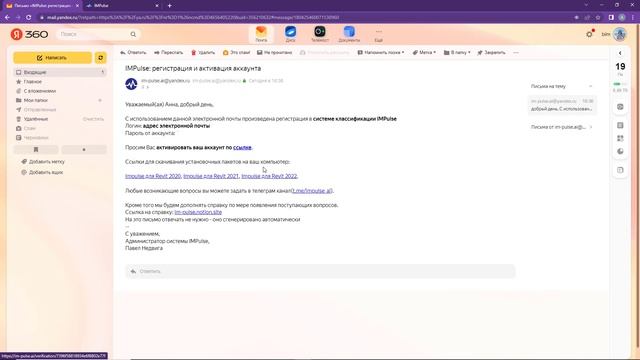Open the Deleted (Удалённые) folder

coord(36,119)
